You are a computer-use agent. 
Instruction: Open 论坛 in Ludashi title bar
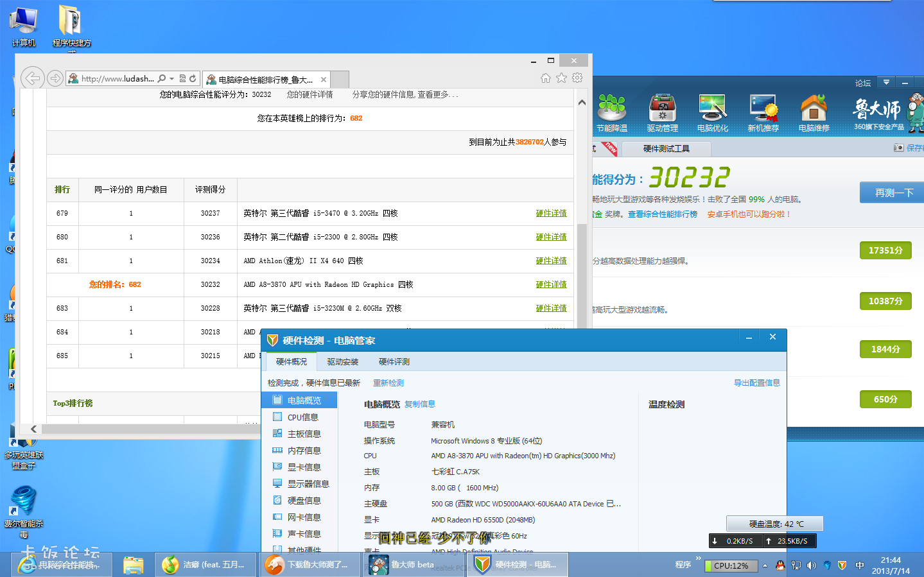click(x=863, y=83)
